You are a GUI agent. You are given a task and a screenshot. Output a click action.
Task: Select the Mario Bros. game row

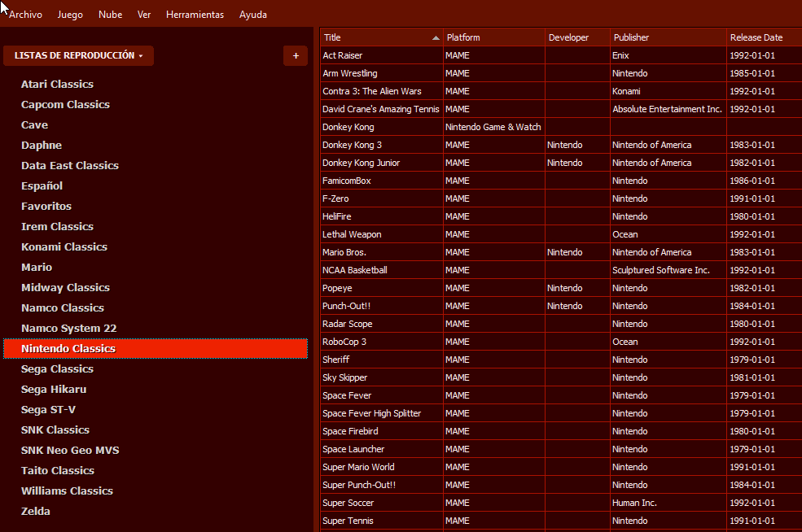tap(561, 252)
